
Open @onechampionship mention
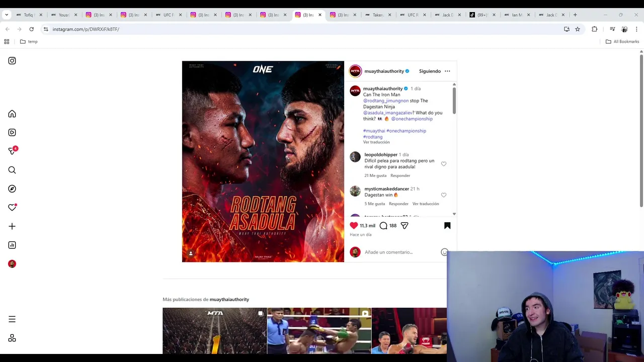412,119
